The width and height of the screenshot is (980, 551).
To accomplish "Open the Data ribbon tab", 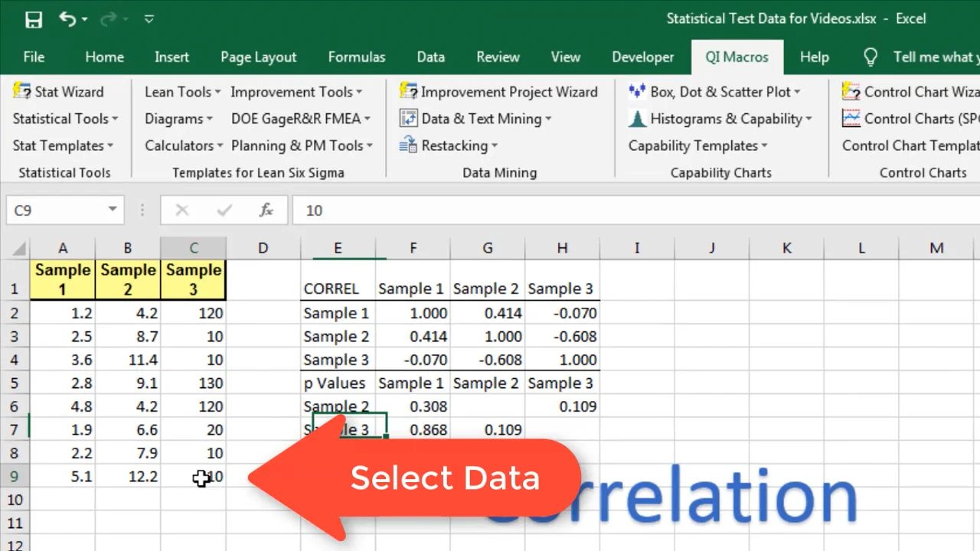I will pos(431,57).
